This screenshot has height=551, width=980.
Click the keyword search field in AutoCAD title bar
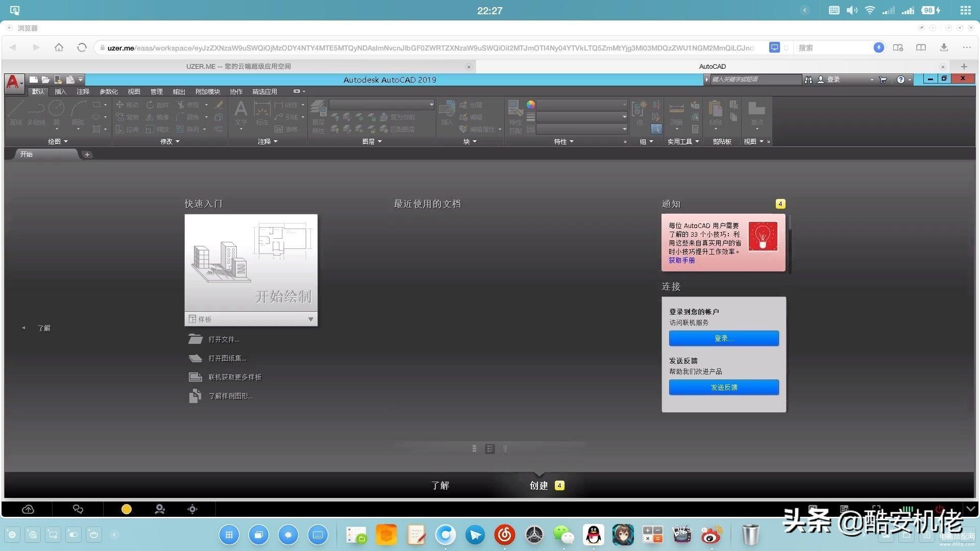(x=755, y=80)
